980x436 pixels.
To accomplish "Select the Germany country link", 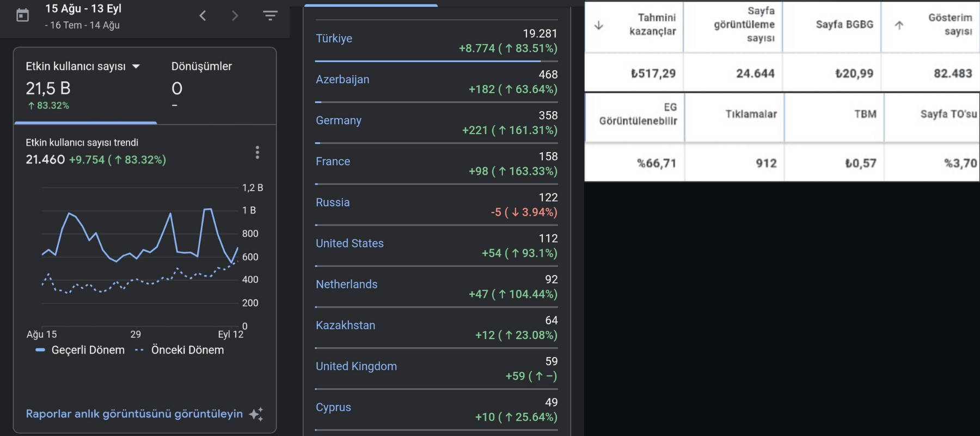I will 339,120.
